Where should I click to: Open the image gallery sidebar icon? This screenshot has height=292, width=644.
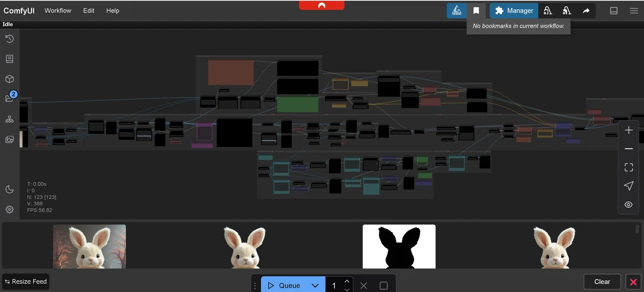click(x=10, y=140)
